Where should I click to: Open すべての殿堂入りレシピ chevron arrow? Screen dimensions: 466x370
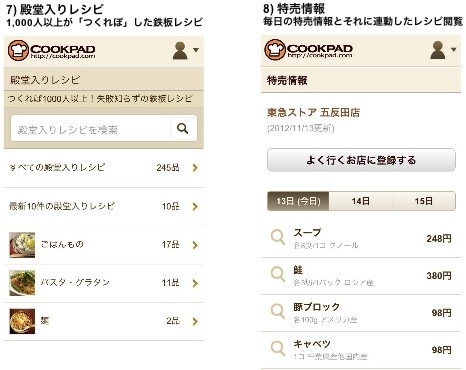pyautogui.click(x=195, y=168)
